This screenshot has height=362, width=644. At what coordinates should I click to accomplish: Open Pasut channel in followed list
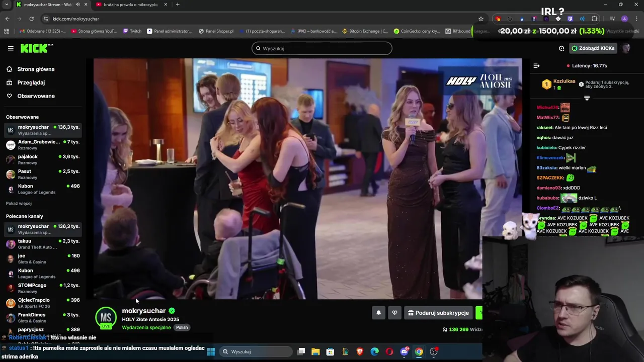point(43,174)
